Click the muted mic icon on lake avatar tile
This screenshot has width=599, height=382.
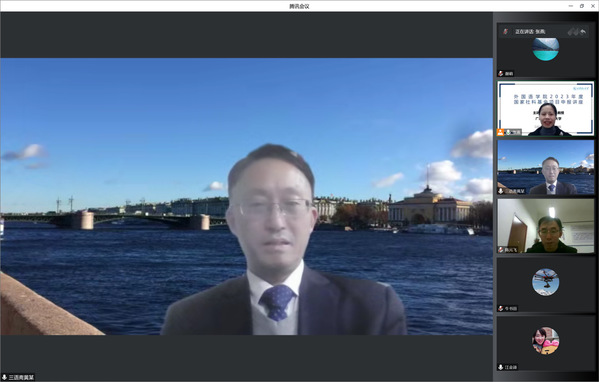tap(501, 74)
